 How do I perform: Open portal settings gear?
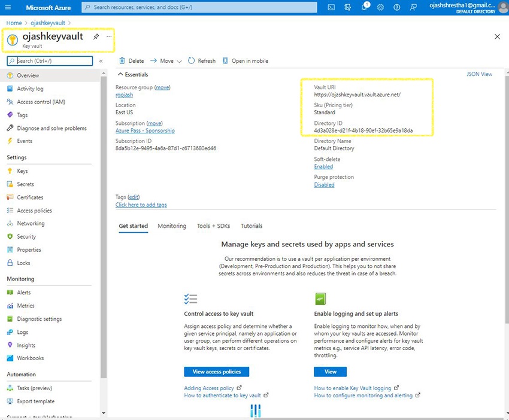(381, 7)
